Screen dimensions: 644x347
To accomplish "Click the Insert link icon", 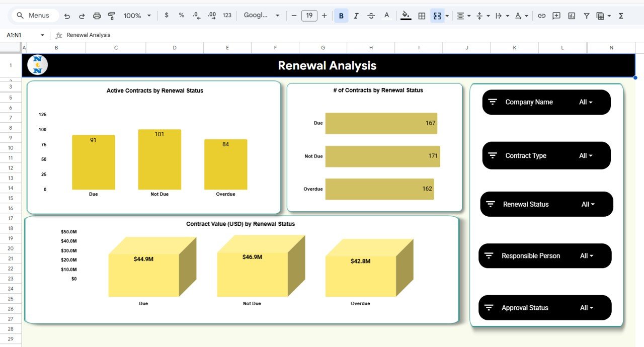I will click(x=541, y=16).
